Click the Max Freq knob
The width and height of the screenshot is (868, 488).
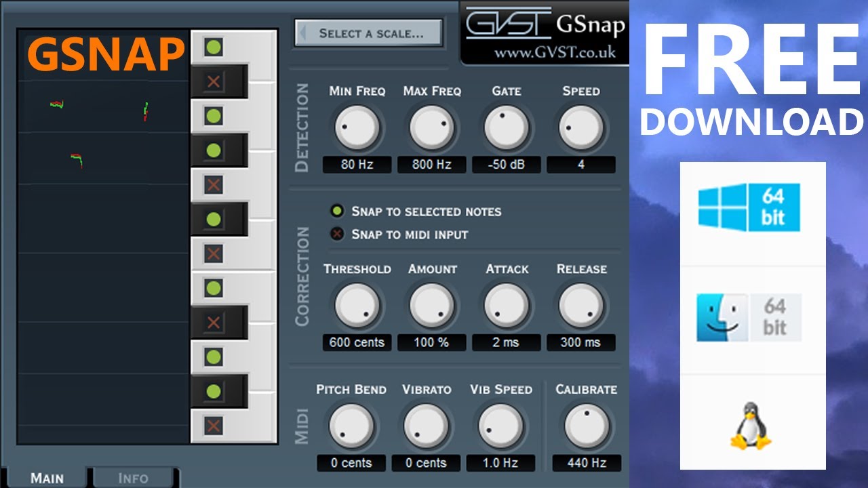pos(432,128)
